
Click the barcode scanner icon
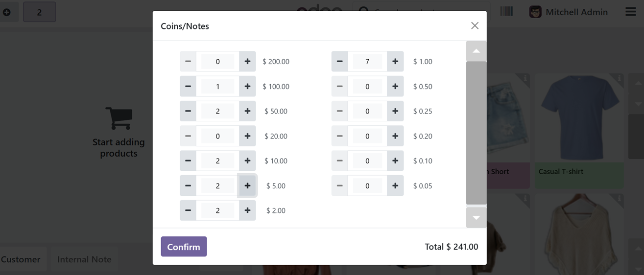(x=506, y=11)
